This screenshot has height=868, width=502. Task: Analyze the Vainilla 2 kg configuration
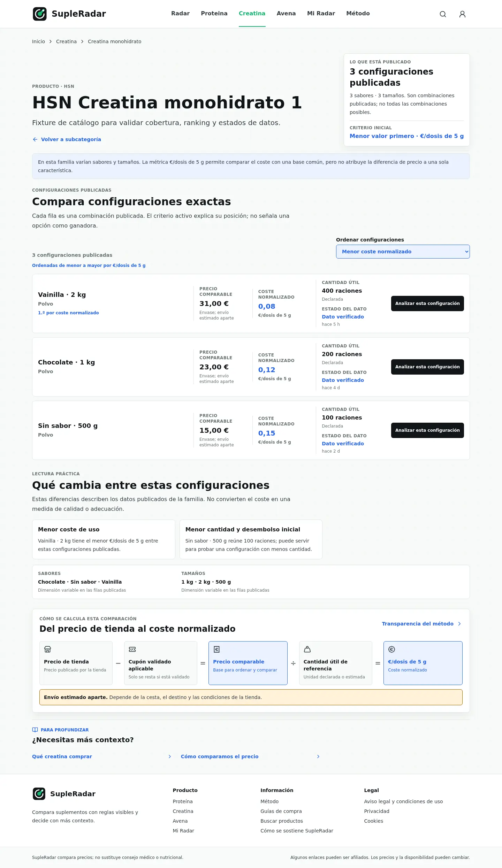[427, 304]
